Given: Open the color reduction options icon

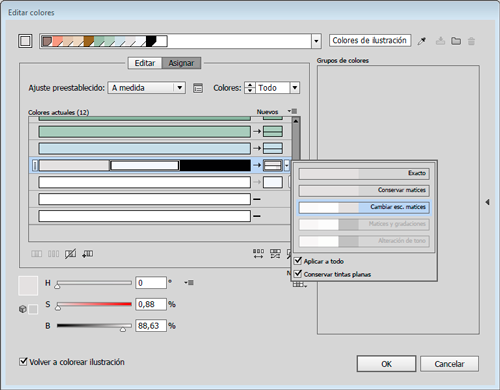Looking at the screenshot, I should point(198,88).
